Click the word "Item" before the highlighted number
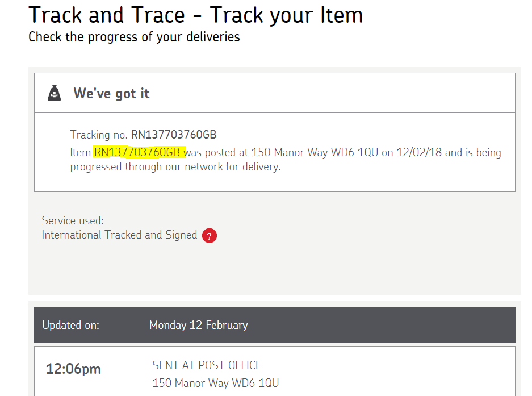Image resolution: width=532 pixels, height=396 pixels. 80,152
